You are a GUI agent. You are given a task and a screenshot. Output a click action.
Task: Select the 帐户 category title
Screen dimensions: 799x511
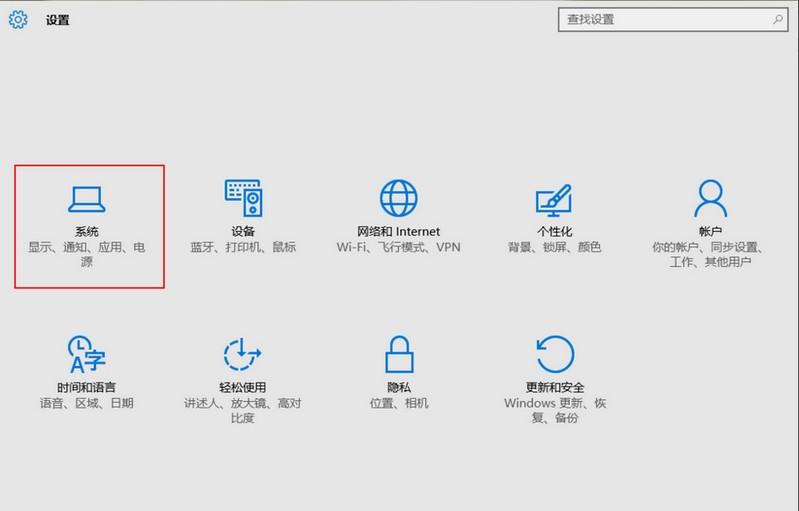(710, 231)
